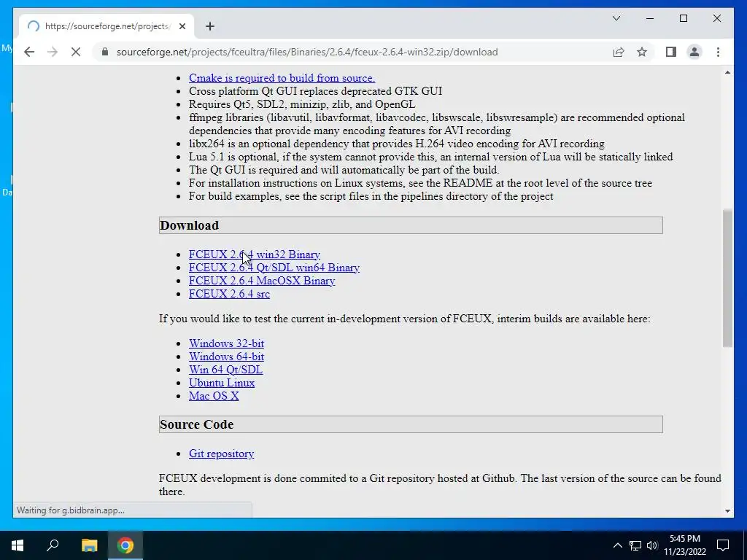Open the Chrome profile menu
The height and width of the screenshot is (560, 747).
click(694, 52)
